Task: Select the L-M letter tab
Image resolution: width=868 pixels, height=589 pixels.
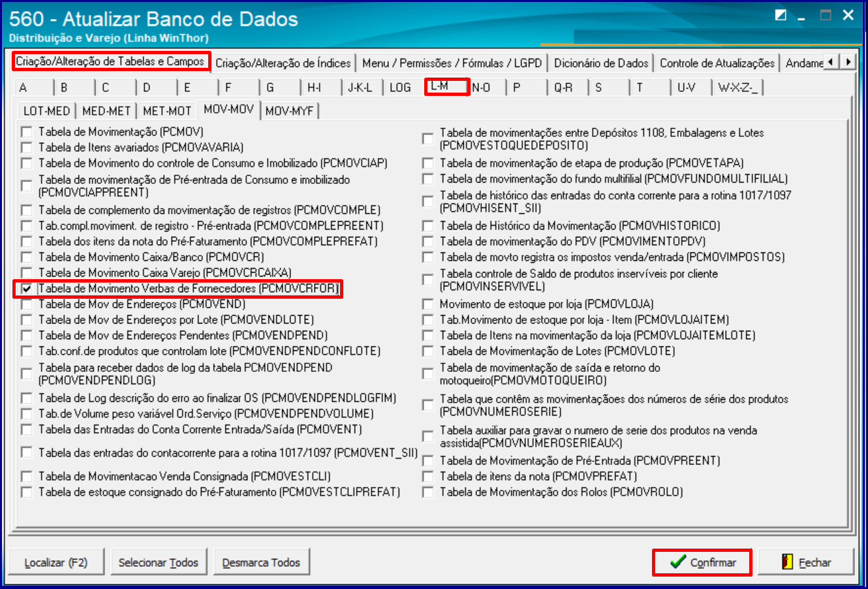Action: click(x=446, y=86)
